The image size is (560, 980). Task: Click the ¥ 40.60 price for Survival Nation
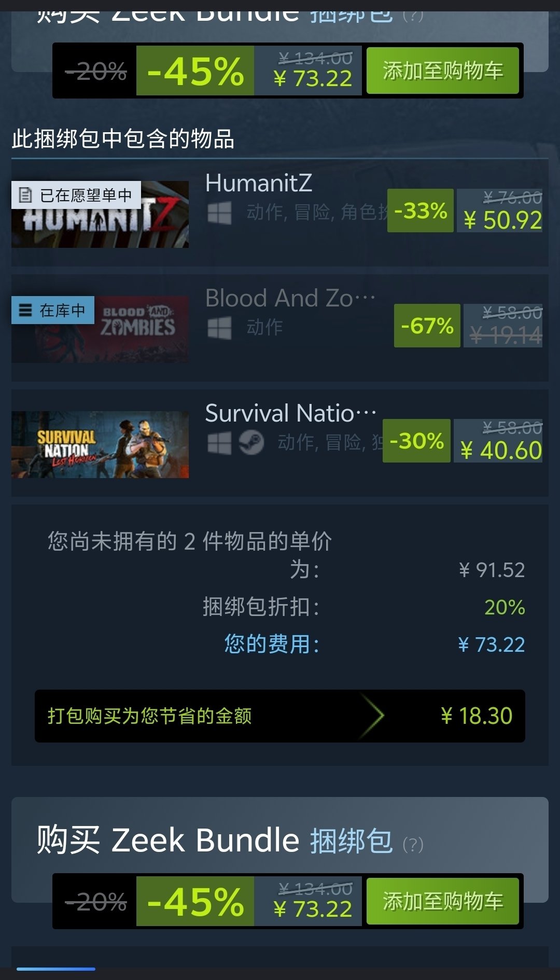pyautogui.click(x=501, y=450)
